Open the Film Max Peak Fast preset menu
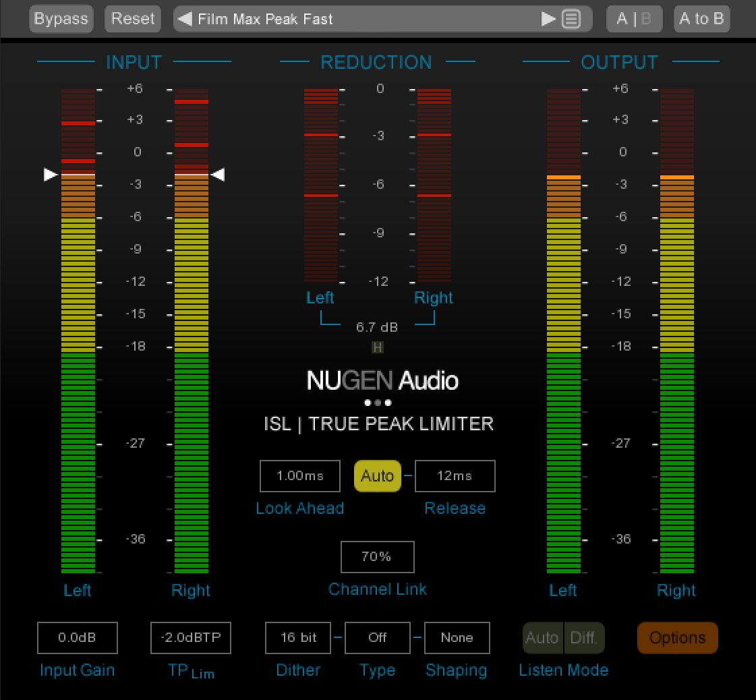 [x=364, y=19]
